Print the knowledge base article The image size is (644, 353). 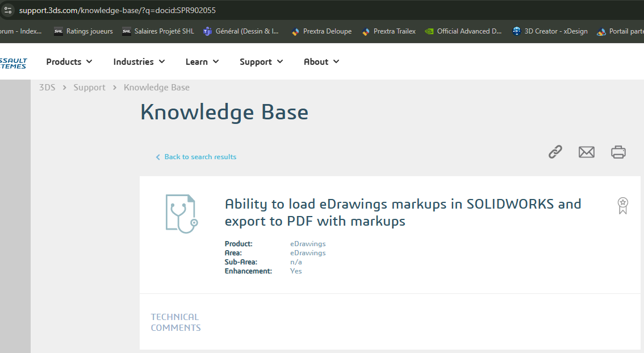pyautogui.click(x=618, y=152)
